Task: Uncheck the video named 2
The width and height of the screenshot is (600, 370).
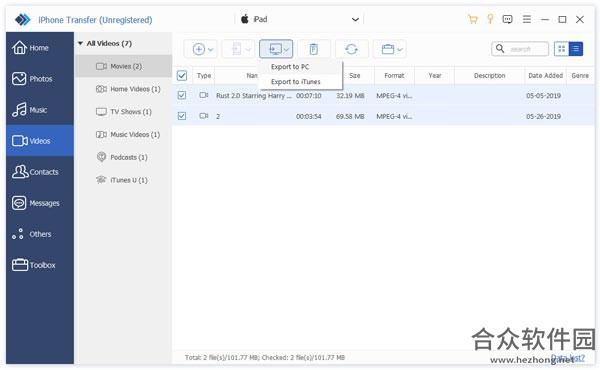Action: pos(182,116)
